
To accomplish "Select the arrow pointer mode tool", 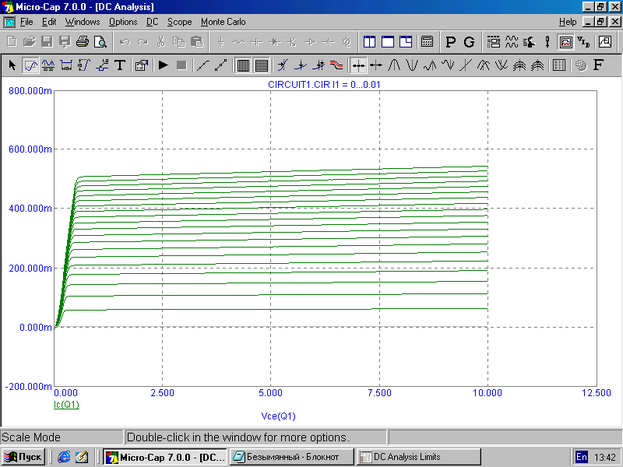I will click(12, 65).
